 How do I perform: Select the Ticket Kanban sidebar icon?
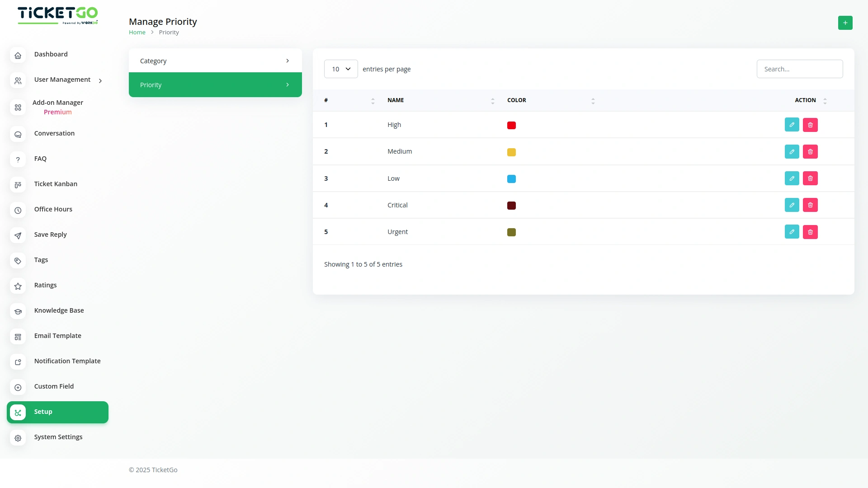(18, 185)
